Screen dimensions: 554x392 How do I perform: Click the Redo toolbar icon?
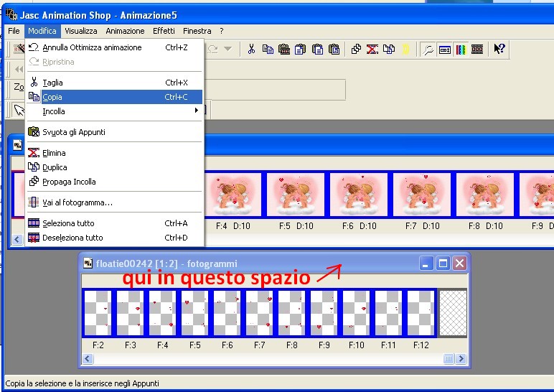click(212, 49)
